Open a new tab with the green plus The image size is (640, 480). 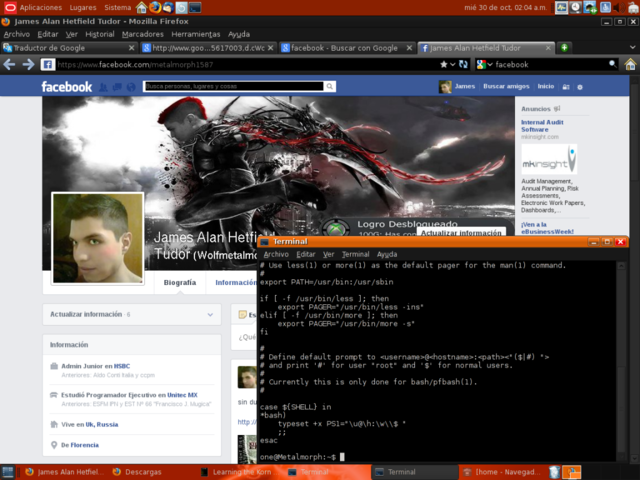click(x=564, y=48)
